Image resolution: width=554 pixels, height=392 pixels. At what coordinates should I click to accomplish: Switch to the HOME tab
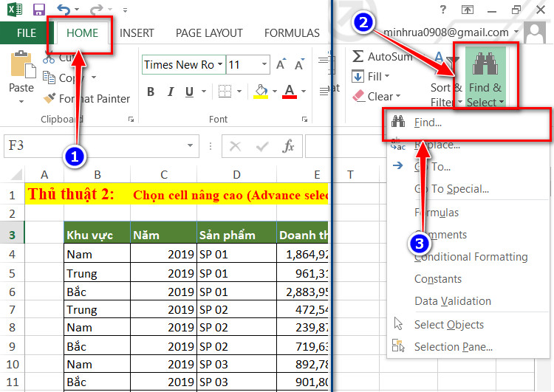(x=82, y=32)
